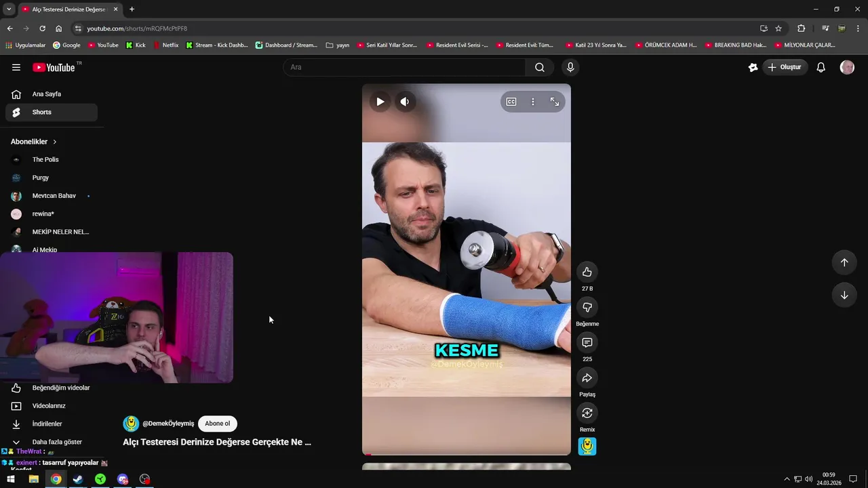This screenshot has height=488, width=868.
Task: Seek on the Short's red progress bar
Action: [x=467, y=454]
